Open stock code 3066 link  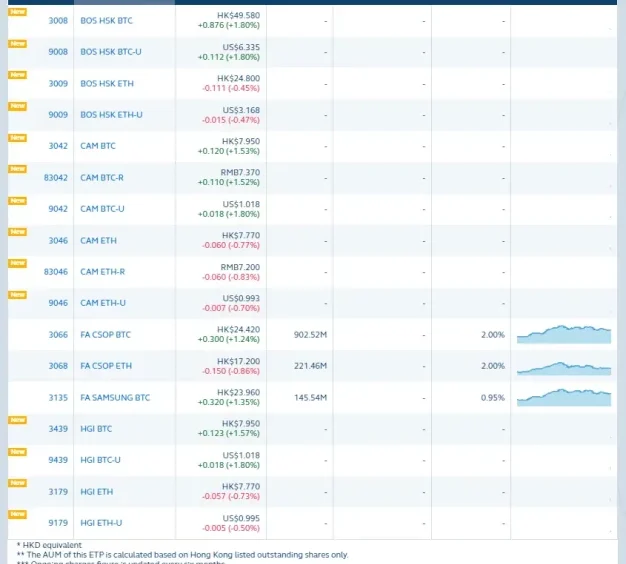(x=58, y=335)
